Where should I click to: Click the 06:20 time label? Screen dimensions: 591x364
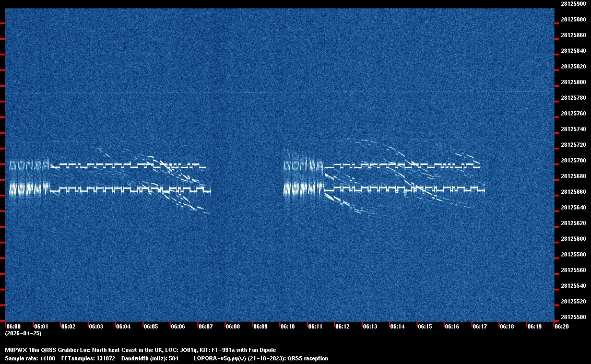pyautogui.click(x=562, y=326)
